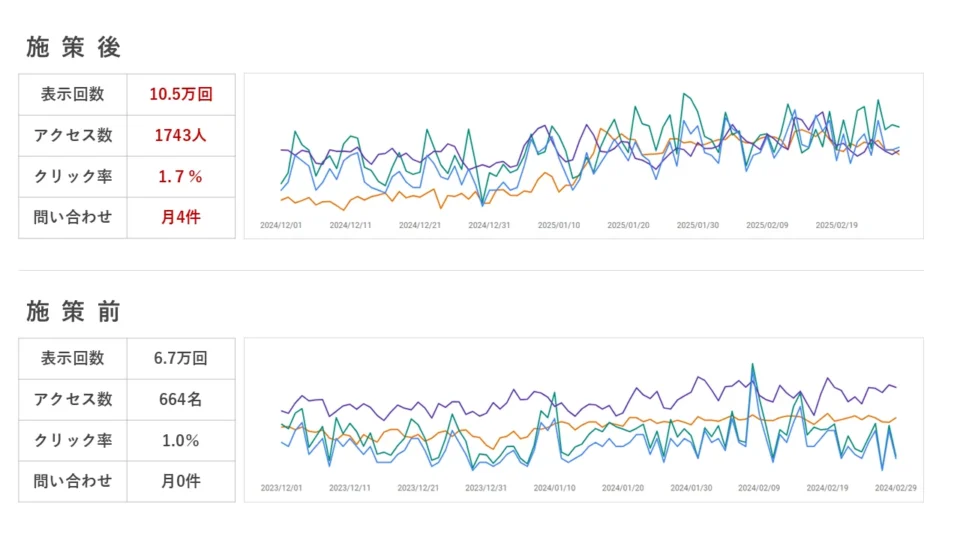Select the 2024/02/09 axis date label
Viewport: 960px width, 540px height.
(759, 489)
